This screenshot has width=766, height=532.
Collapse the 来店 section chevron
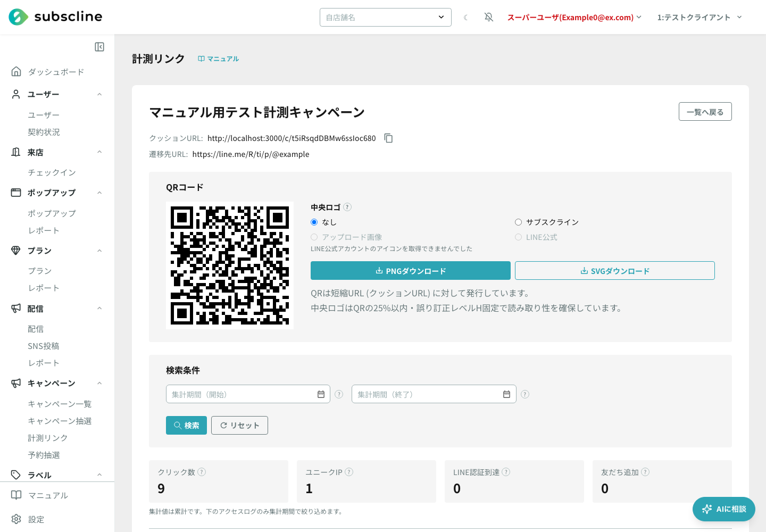point(99,152)
